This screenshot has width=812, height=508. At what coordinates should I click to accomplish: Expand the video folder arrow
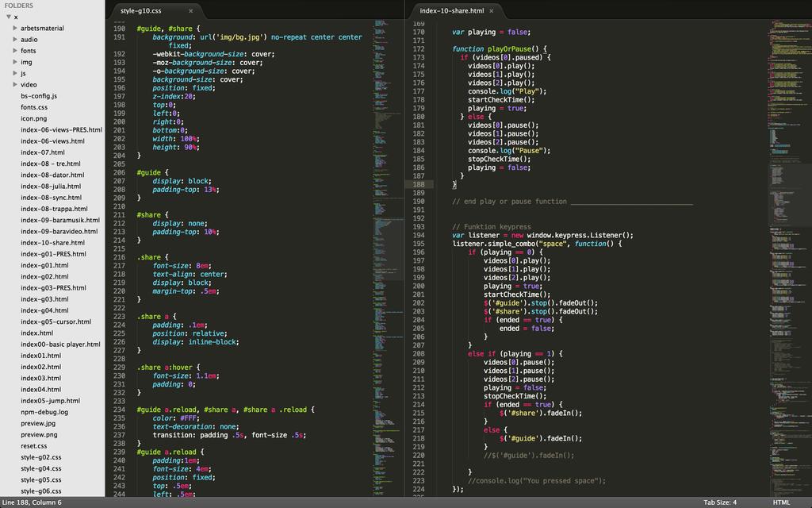pos(15,84)
